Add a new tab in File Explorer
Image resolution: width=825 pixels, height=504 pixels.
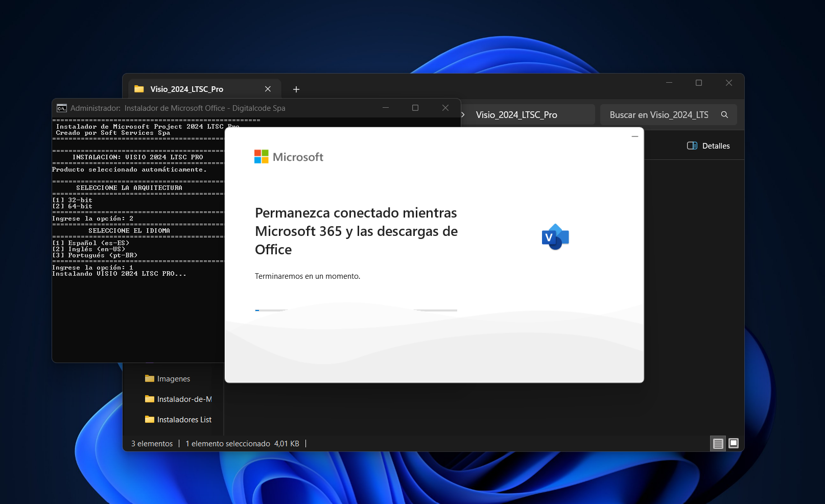pos(296,89)
